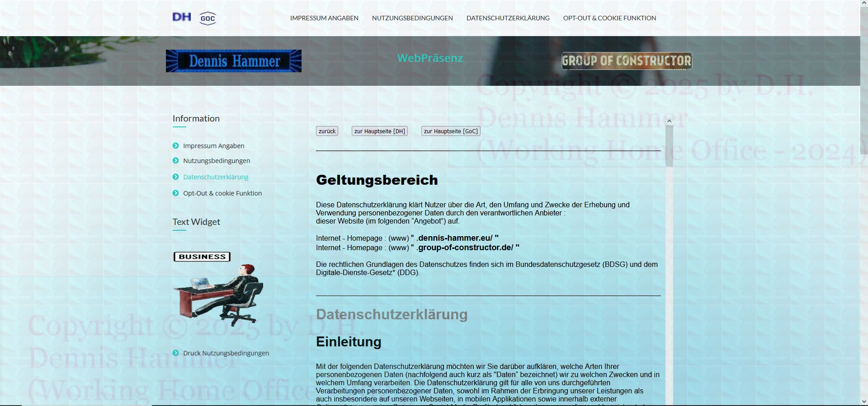Image resolution: width=868 pixels, height=406 pixels.
Task: Click the arrow icon beside Nutzungsbedingungen sidebar link
Action: pyautogui.click(x=176, y=160)
